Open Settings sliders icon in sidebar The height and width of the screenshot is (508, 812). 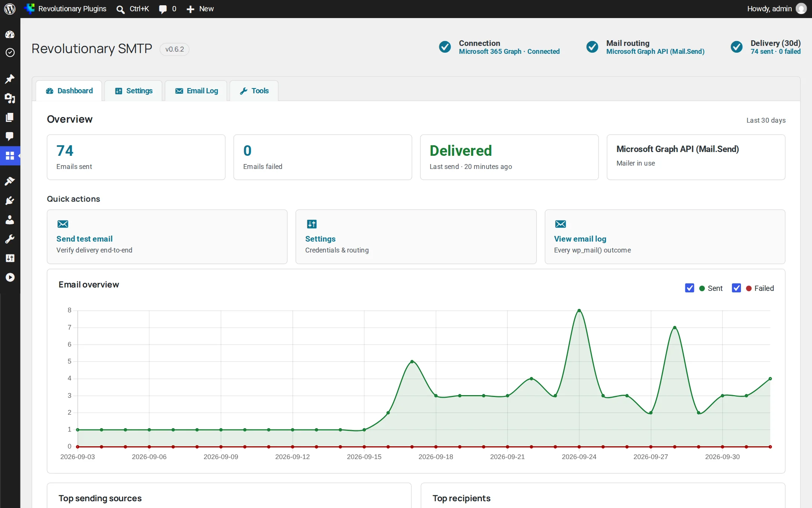(10, 258)
